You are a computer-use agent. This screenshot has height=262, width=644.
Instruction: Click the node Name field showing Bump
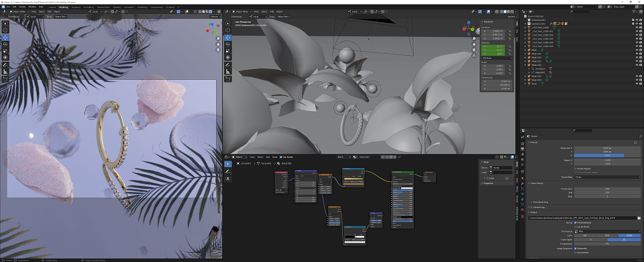coord(500,168)
